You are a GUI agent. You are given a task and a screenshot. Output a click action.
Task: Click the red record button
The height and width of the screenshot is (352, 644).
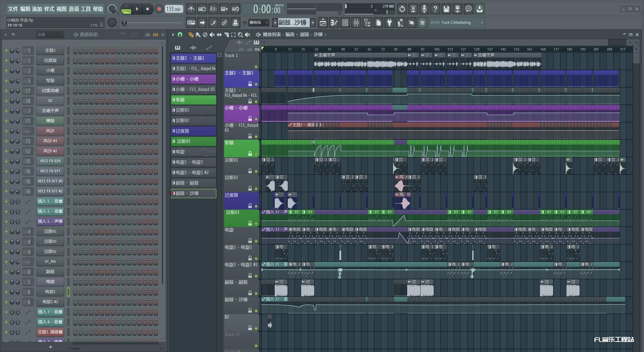[x=159, y=9]
